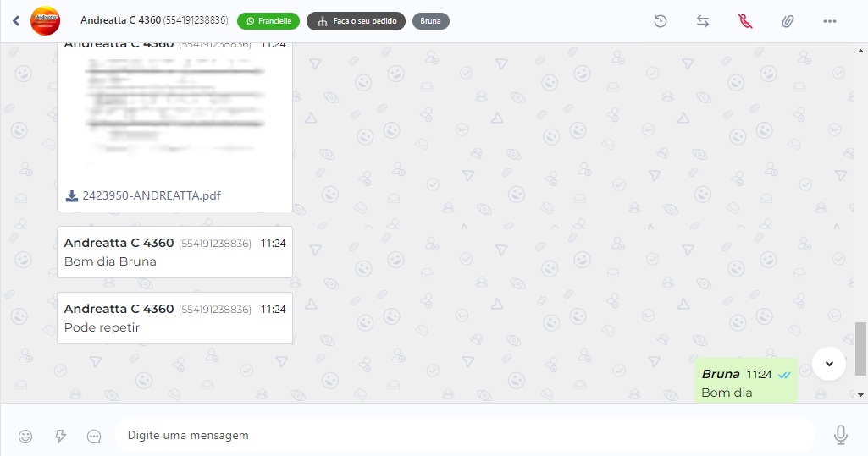Attach a file with the paperclip icon
The image size is (868, 456).
pos(788,21)
